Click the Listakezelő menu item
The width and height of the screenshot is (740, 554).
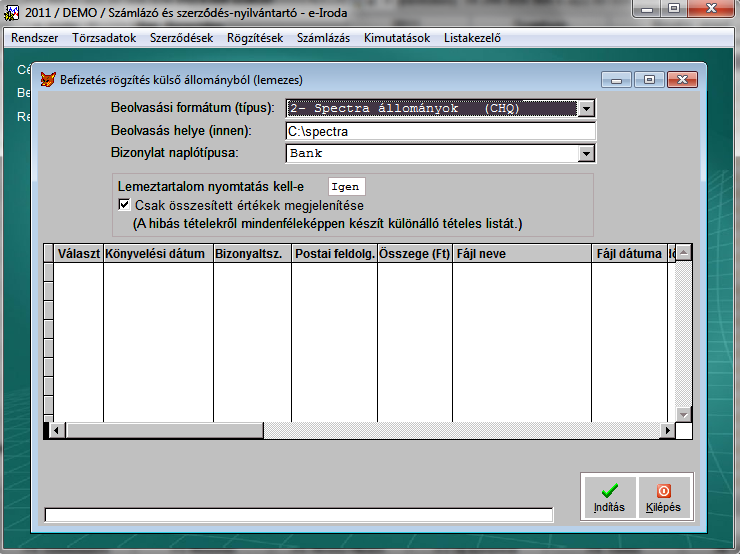point(472,38)
